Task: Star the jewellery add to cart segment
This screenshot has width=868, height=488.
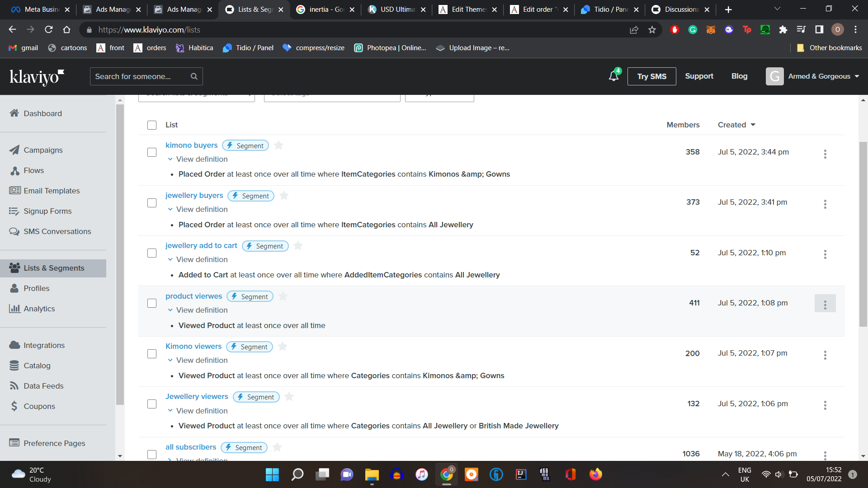Action: [x=298, y=246]
